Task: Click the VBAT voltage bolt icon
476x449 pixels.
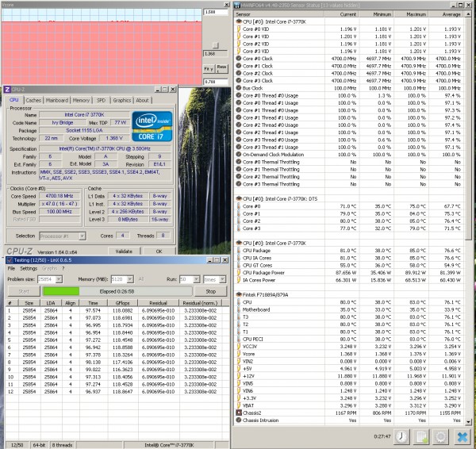Action: [x=239, y=405]
